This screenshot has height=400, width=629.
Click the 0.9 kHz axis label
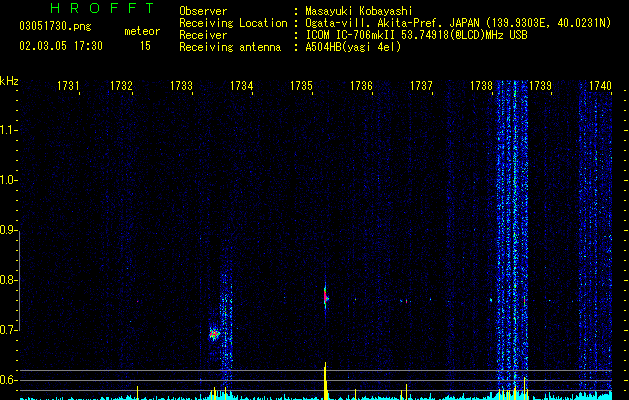tap(8, 230)
